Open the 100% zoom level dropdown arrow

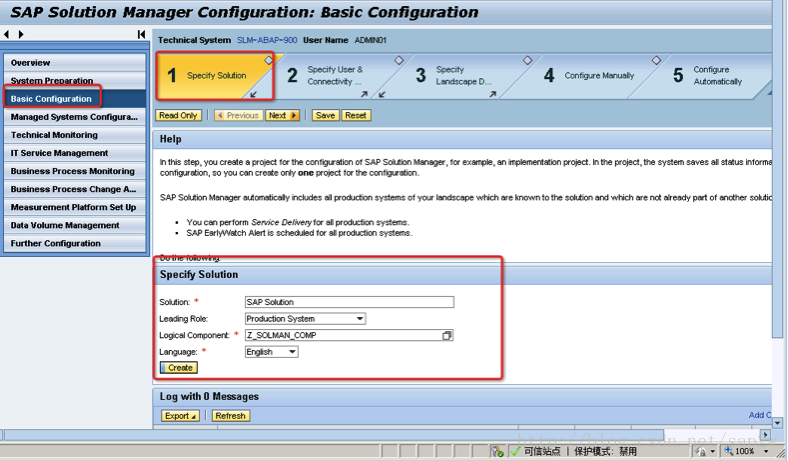click(766, 451)
